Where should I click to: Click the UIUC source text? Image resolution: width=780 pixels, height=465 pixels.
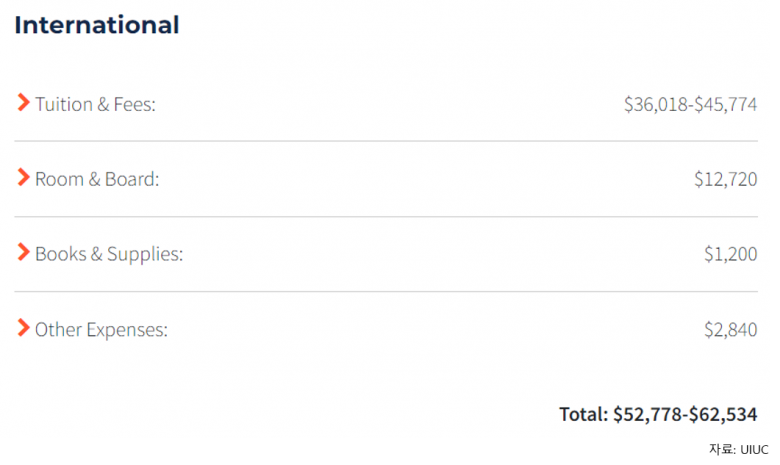tap(755, 448)
